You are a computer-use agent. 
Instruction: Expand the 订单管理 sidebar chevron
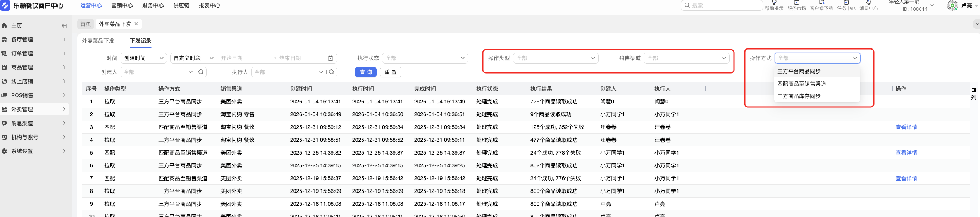click(64, 53)
